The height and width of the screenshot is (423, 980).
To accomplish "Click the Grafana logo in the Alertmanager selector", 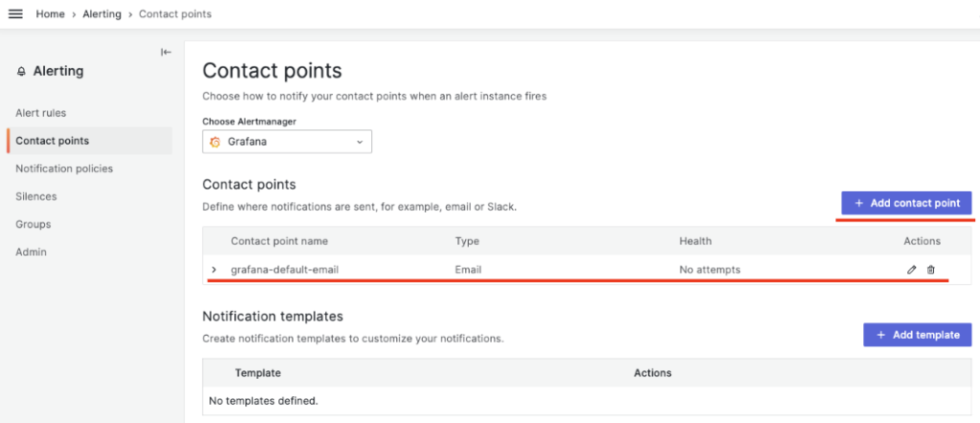I will point(215,142).
